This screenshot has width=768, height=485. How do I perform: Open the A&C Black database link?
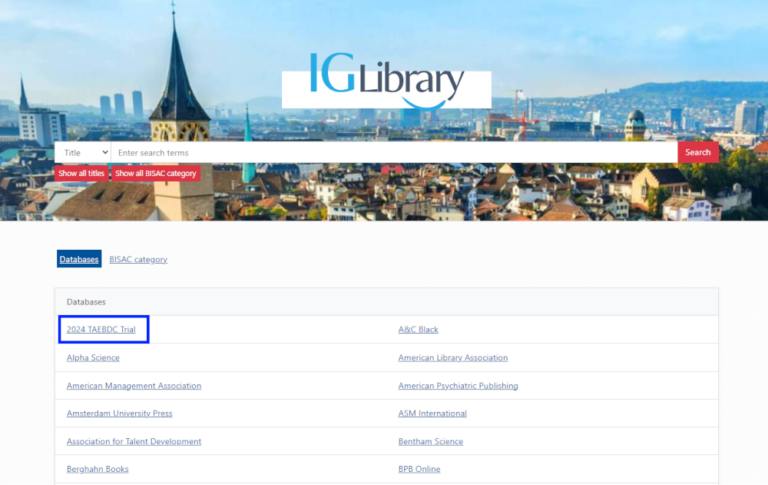[418, 329]
